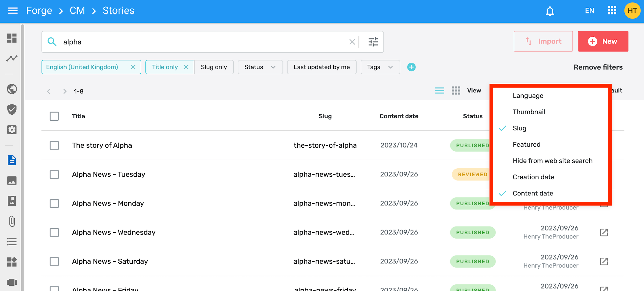This screenshot has width=644, height=291.
Task: Open the globe sidebar icon
Action: pos(12,89)
